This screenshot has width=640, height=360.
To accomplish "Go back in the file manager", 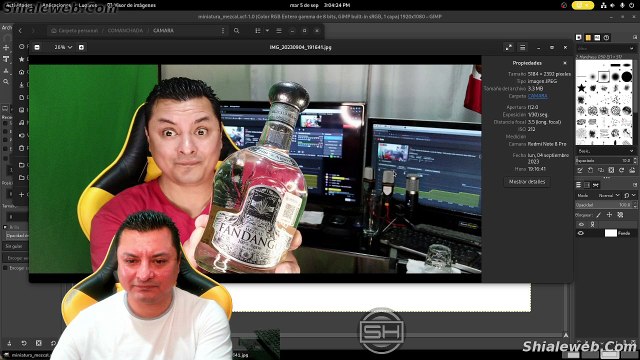I will (x=20, y=31).
